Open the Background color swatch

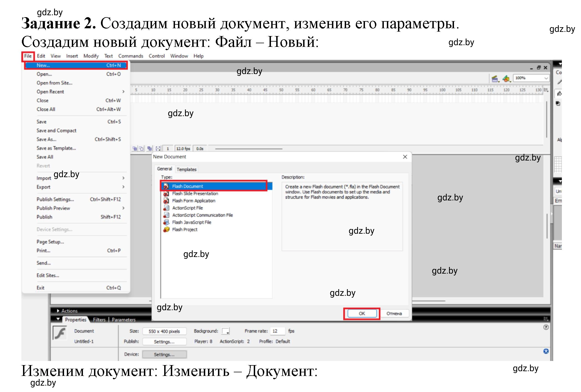tap(225, 331)
